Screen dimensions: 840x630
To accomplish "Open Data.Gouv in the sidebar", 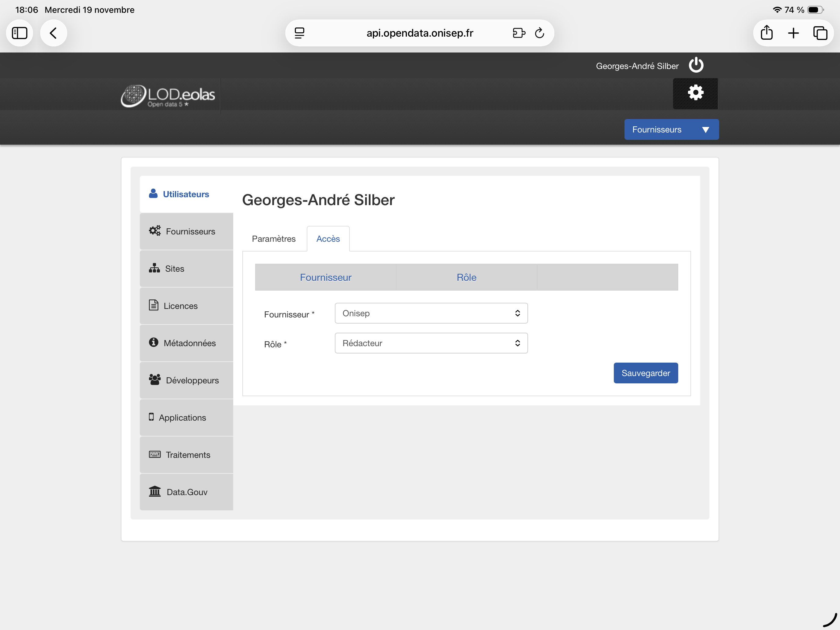I will pyautogui.click(x=186, y=492).
